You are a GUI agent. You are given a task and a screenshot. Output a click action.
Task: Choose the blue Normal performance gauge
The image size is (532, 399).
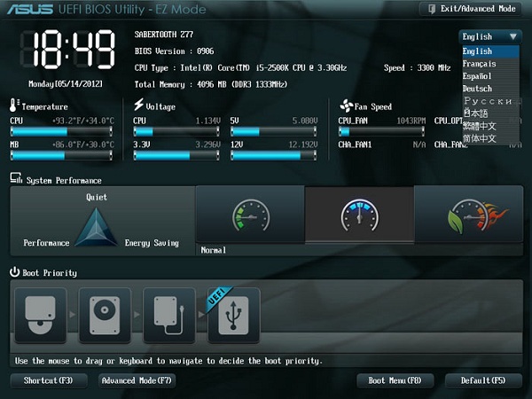pos(360,215)
